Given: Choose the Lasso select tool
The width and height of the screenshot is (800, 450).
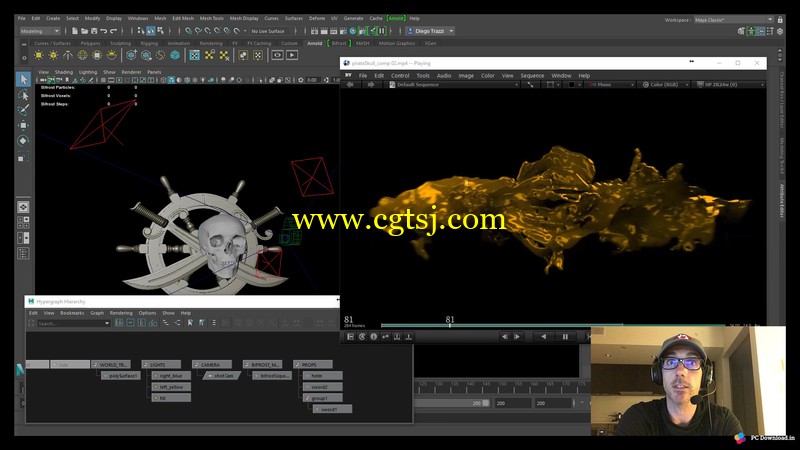Looking at the screenshot, I should (23, 95).
